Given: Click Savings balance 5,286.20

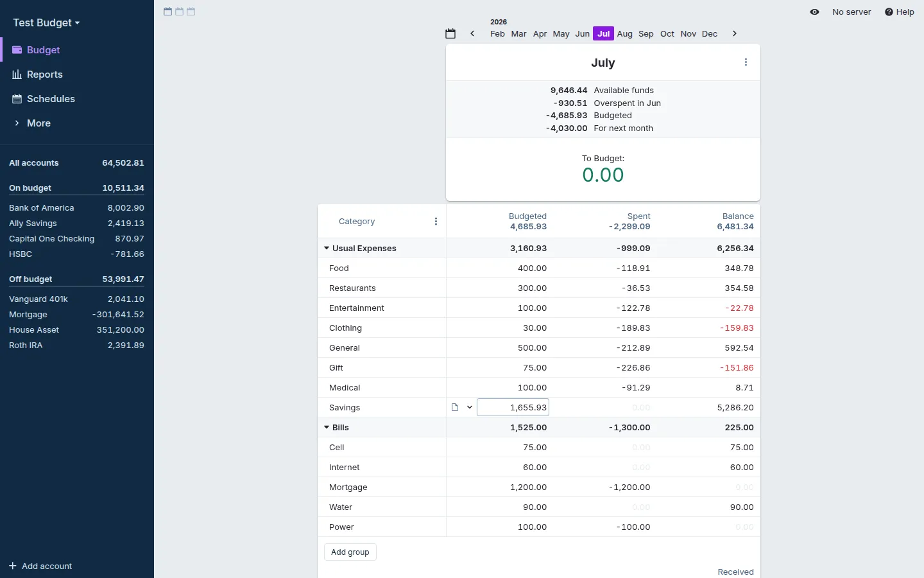Looking at the screenshot, I should pyautogui.click(x=735, y=408).
